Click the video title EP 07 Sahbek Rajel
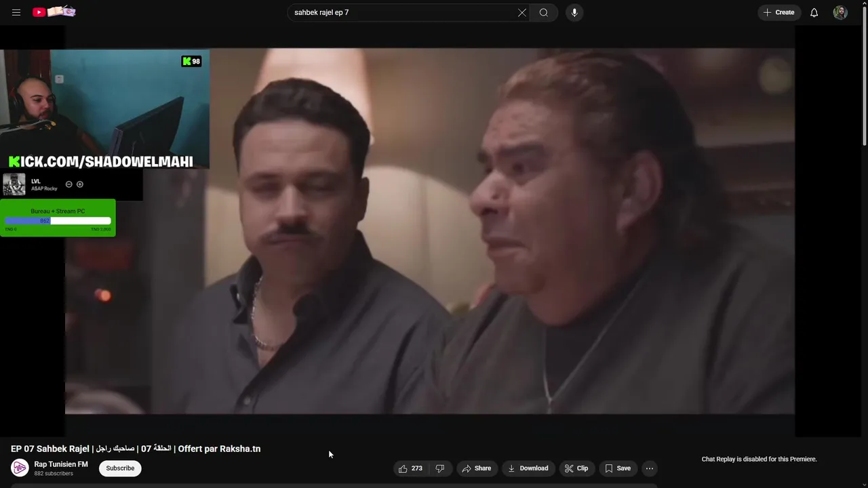The height and width of the screenshot is (488, 868). click(136, 449)
